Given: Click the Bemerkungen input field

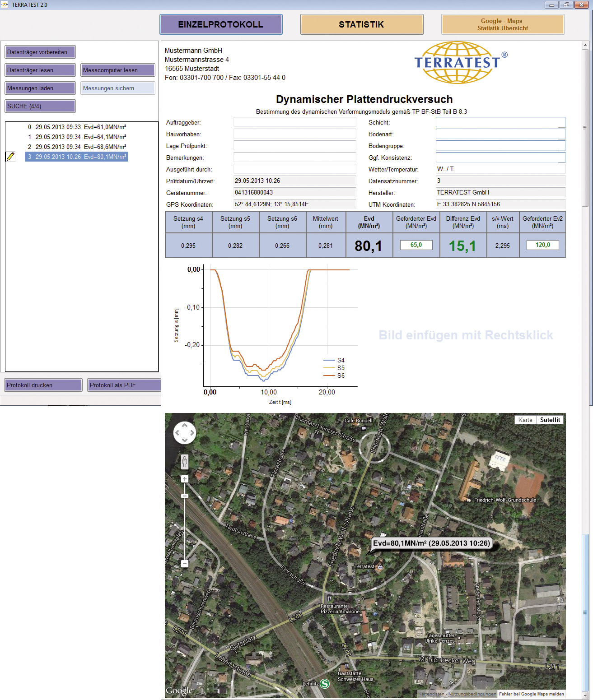Looking at the screenshot, I should pos(294,158).
